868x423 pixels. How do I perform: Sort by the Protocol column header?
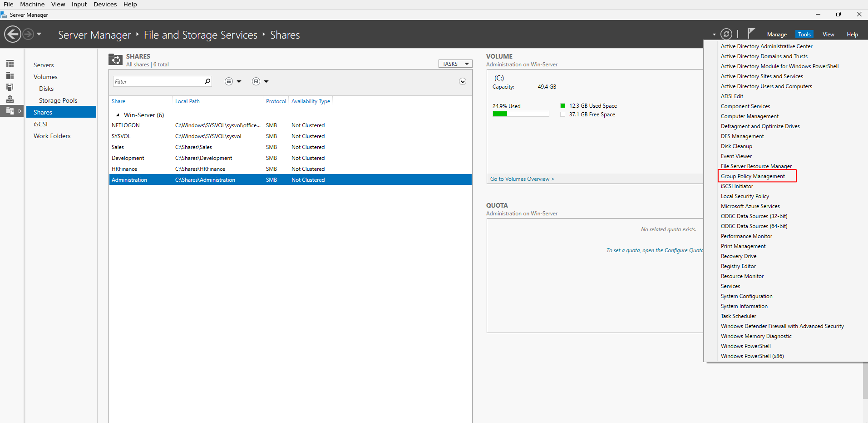(x=276, y=101)
